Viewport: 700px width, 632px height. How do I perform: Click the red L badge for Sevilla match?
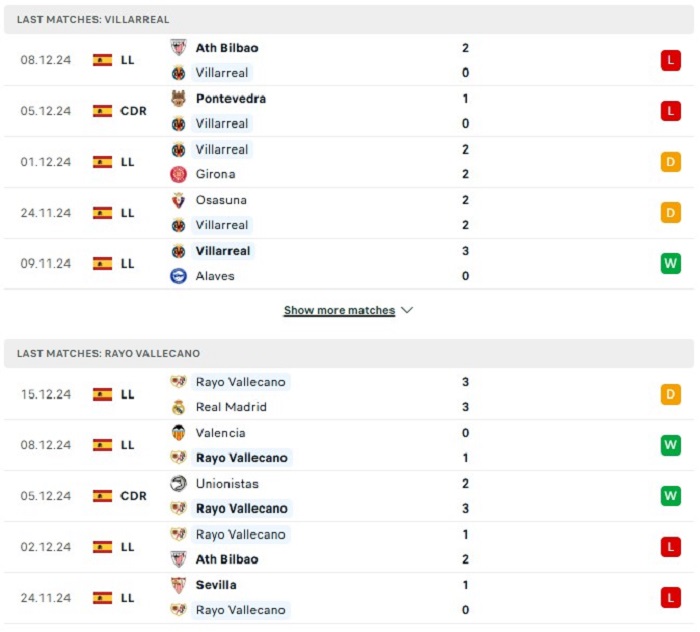[x=671, y=598]
